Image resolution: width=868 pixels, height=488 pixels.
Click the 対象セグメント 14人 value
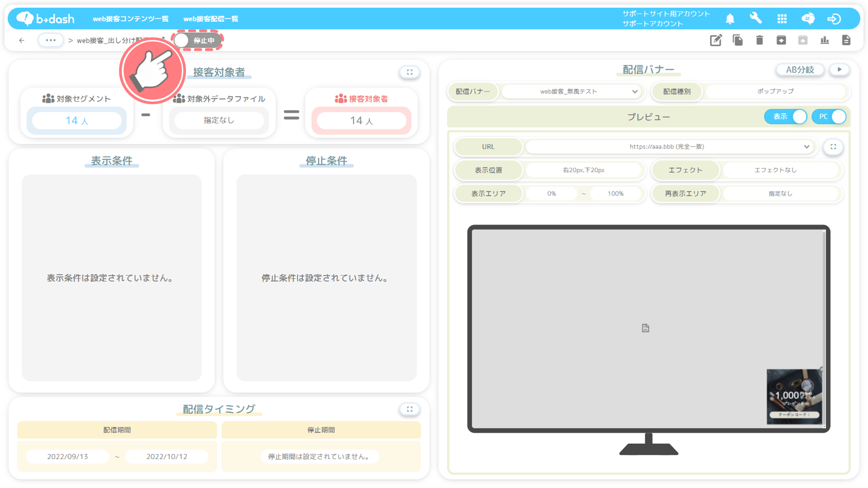(x=77, y=121)
